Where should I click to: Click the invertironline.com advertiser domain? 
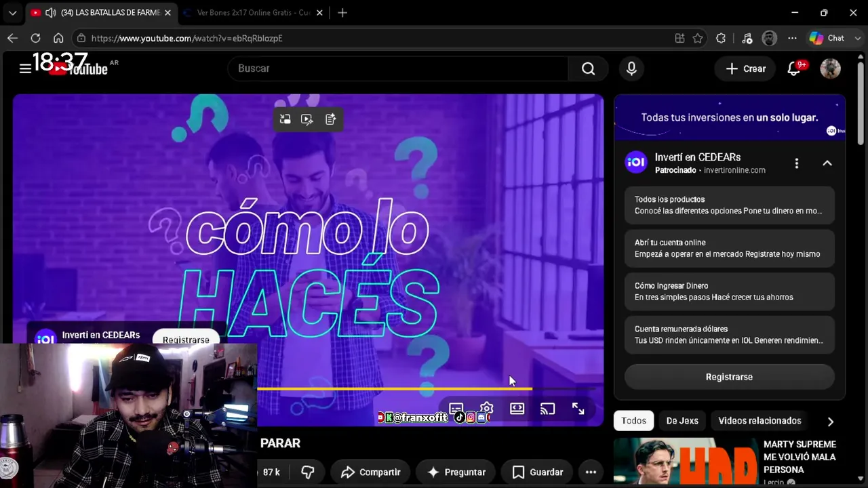click(734, 170)
